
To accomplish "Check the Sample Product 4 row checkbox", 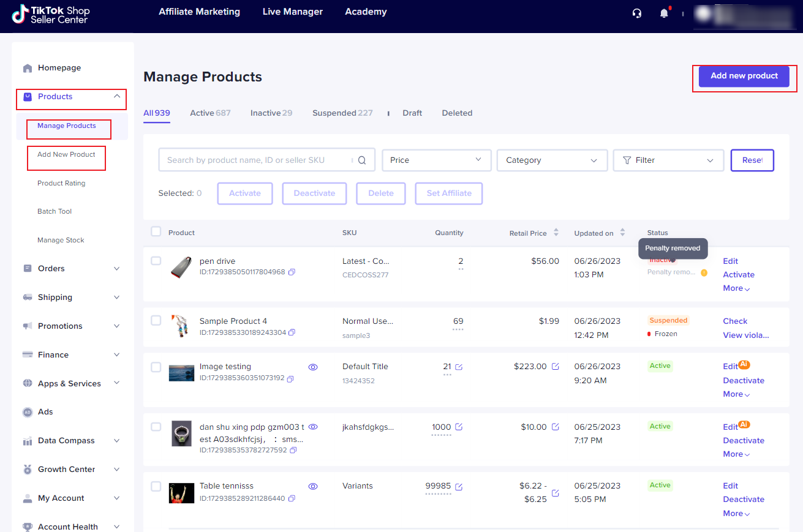I will (156, 320).
